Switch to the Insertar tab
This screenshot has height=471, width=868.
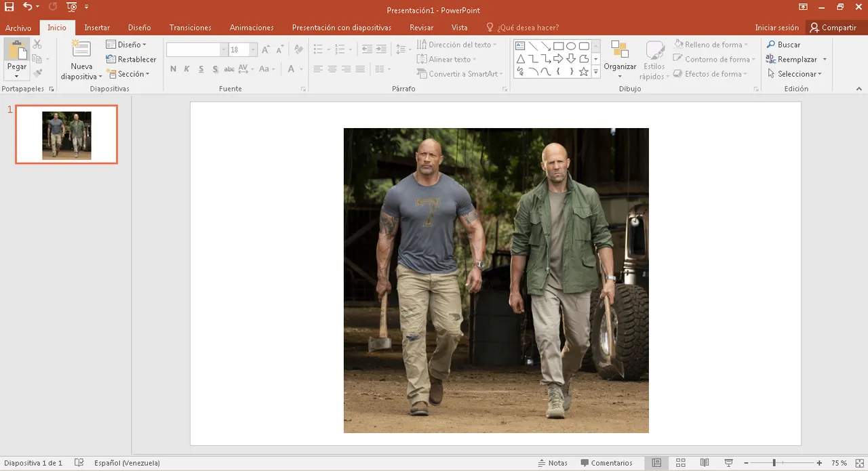tap(97, 28)
